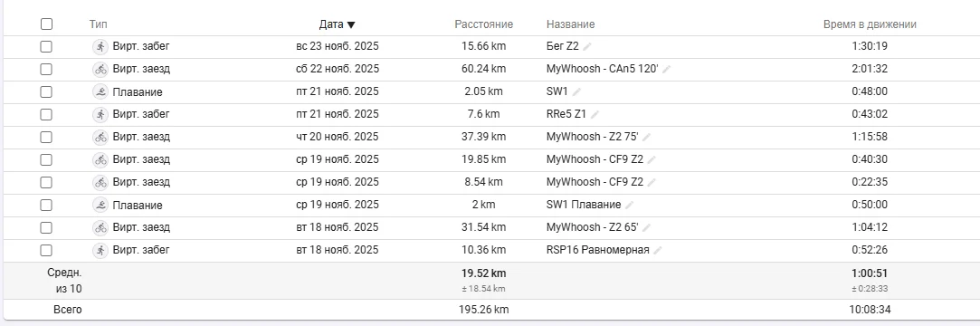Click the date чт 20 нояб. 2025
Screen dimensions: 980x326
[x=338, y=137]
